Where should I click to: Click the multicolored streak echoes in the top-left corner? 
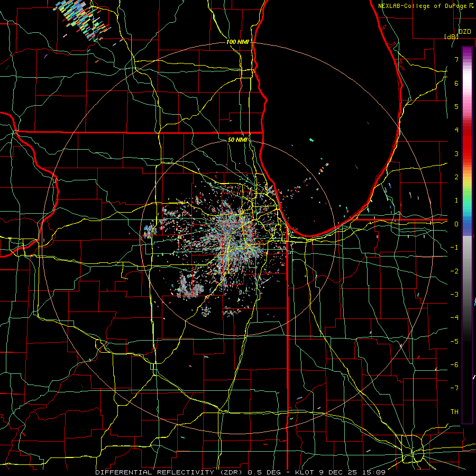[83, 19]
